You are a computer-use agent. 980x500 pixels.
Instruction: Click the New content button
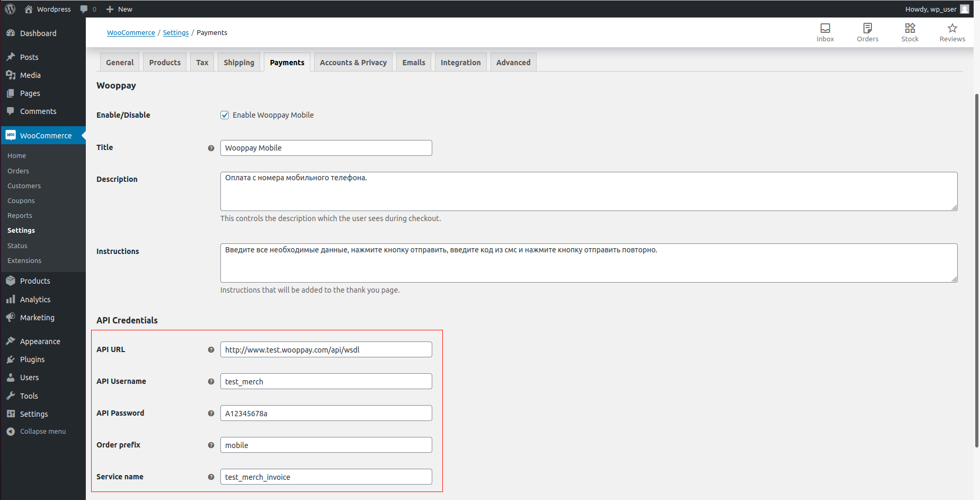coord(119,9)
